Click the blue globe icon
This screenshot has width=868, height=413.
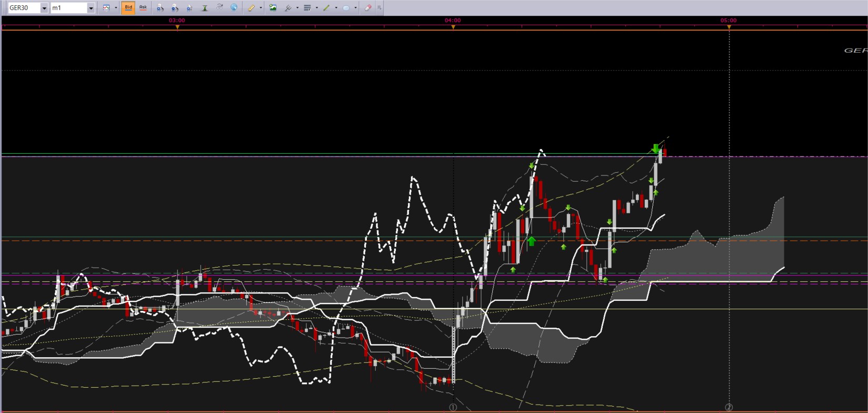234,7
